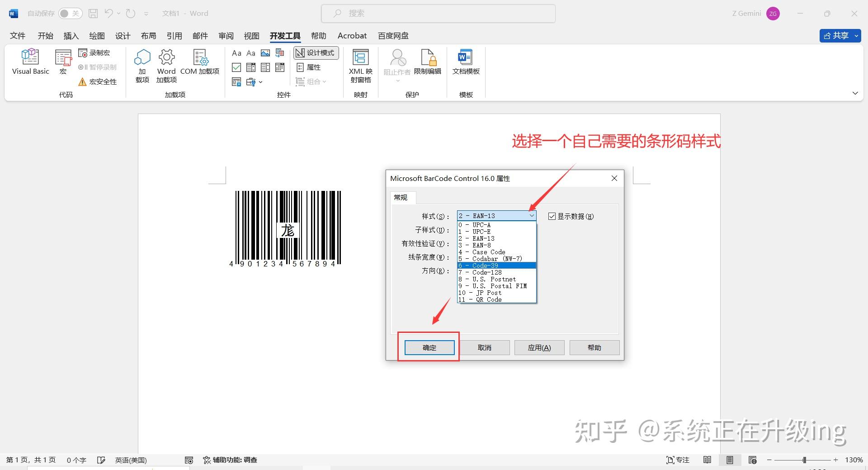Viewport: 868px width, 470px height.
Task: Insert drop-down list content control
Action: click(265, 67)
